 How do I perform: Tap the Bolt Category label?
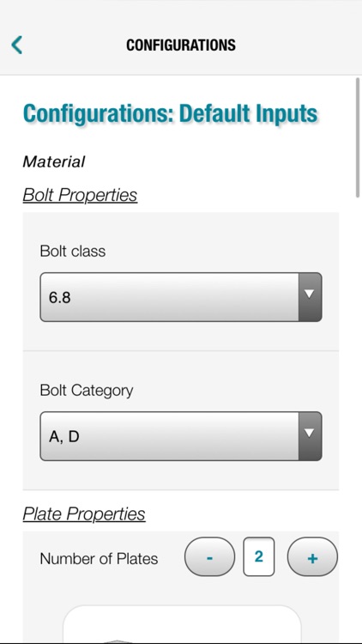pyautogui.click(x=87, y=391)
